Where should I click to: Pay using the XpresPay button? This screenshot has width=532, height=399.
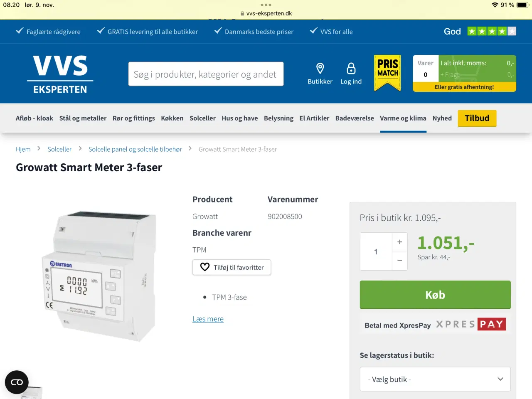(435, 324)
